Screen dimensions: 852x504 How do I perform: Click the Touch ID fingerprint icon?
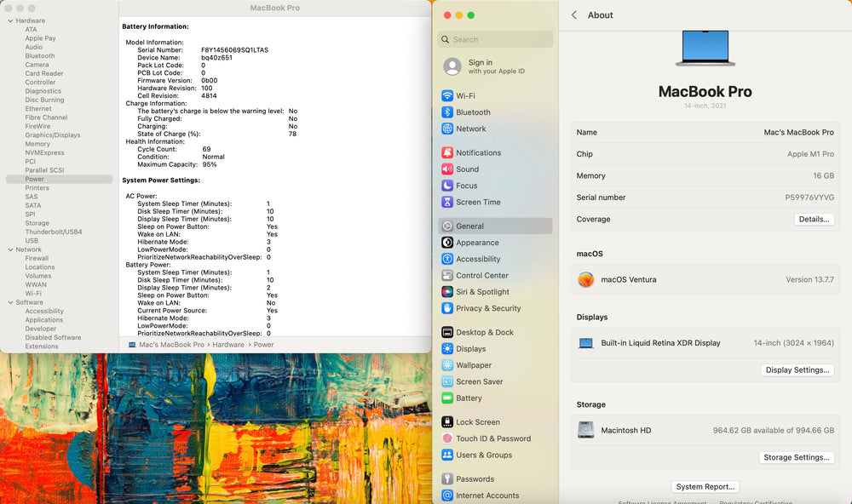447,438
